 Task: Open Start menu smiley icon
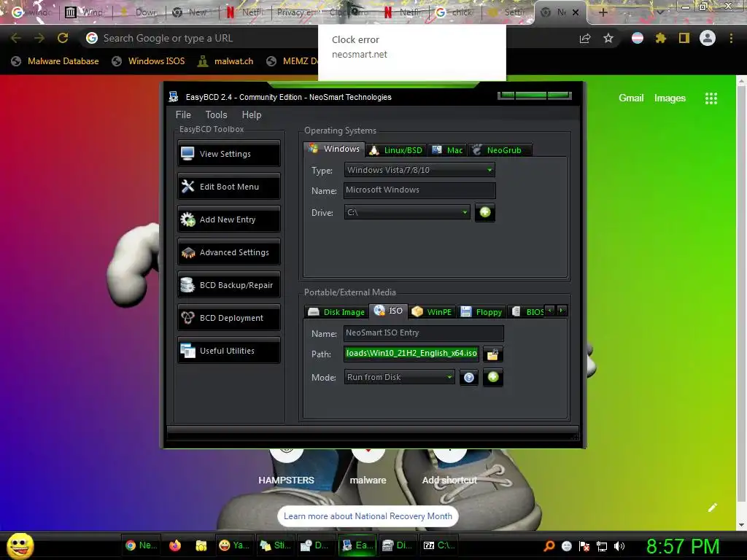coord(20,545)
